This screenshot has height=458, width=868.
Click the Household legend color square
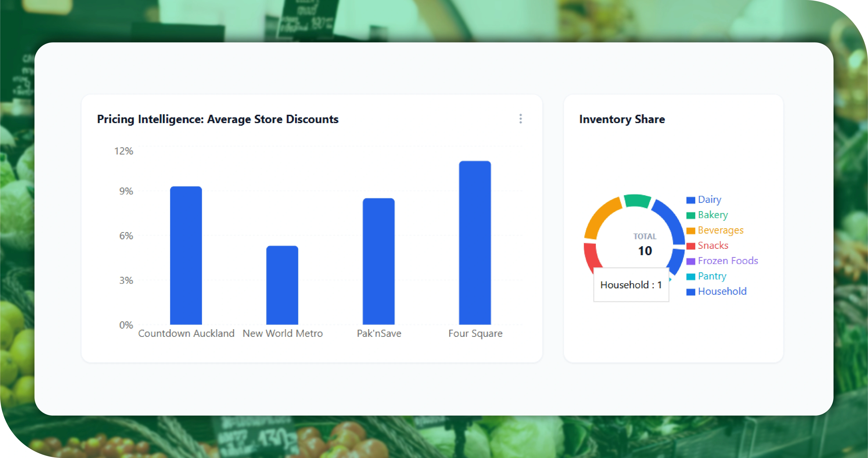tap(690, 292)
